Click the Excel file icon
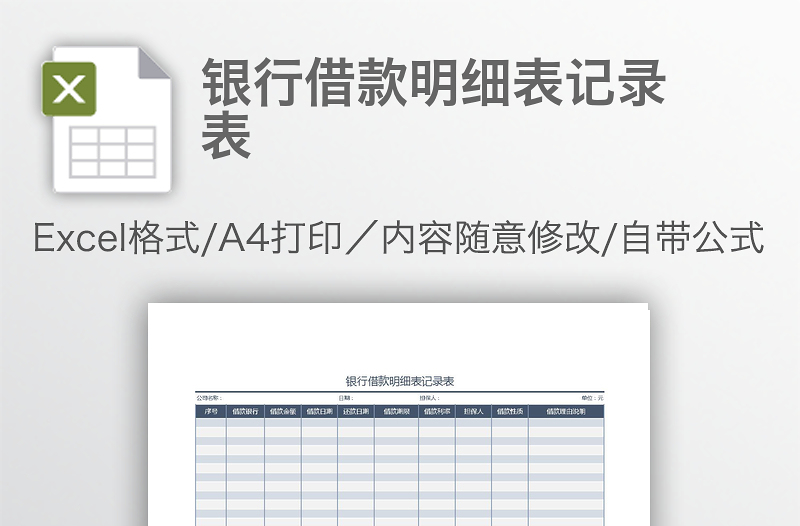Image resolution: width=800 pixels, height=526 pixels. [x=107, y=119]
